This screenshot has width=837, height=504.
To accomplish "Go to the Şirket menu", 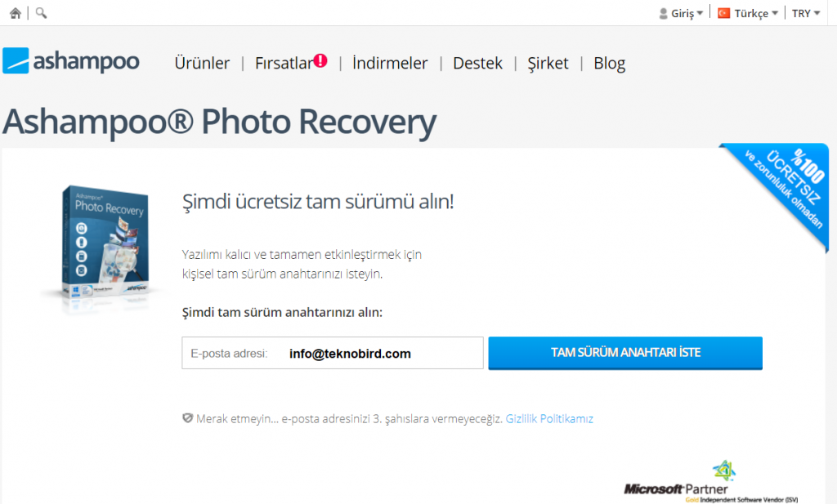I will coord(548,64).
